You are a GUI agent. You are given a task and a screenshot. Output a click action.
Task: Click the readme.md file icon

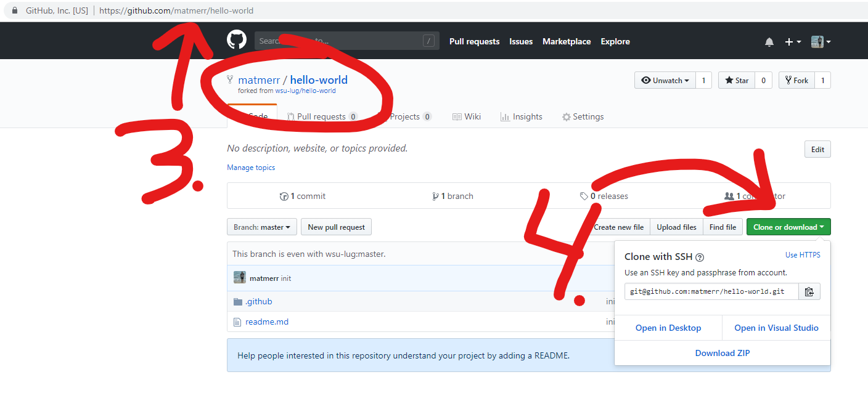coord(237,322)
